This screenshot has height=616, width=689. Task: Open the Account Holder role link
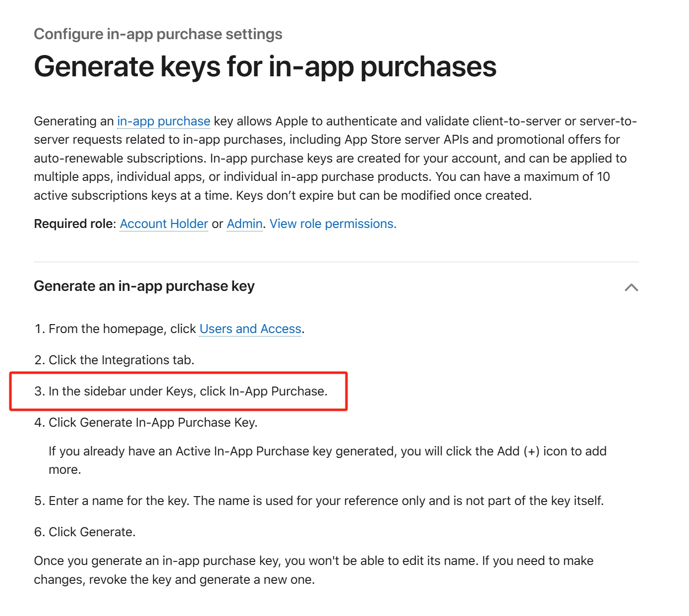(164, 224)
